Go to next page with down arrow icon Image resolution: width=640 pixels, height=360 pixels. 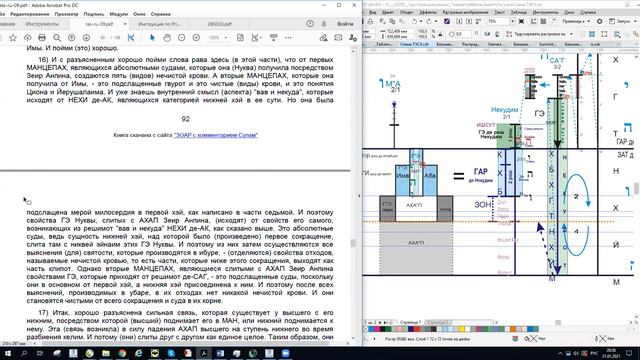pos(86,38)
